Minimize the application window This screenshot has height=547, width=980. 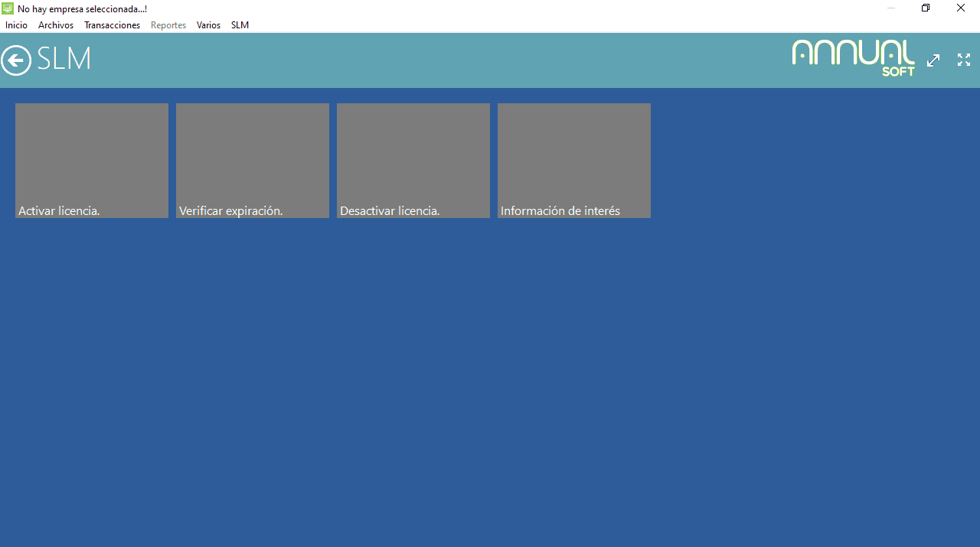[890, 8]
